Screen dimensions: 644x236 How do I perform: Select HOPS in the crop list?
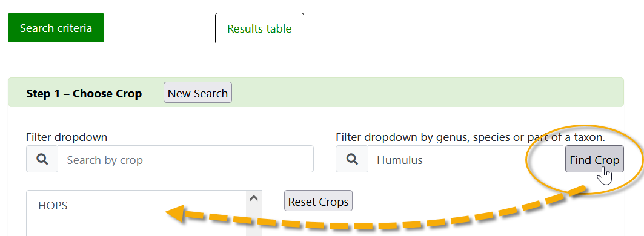pos(53,205)
